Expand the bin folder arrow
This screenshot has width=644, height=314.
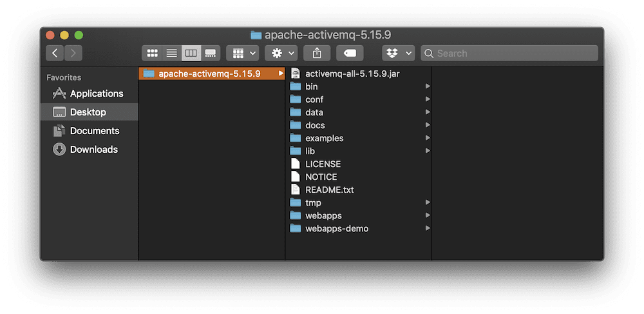(428, 86)
